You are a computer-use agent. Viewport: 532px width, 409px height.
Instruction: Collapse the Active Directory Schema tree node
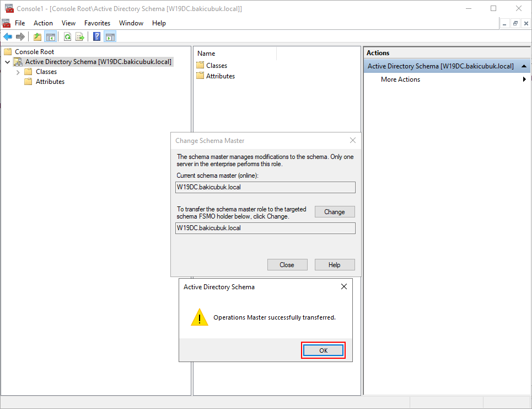[x=8, y=62]
